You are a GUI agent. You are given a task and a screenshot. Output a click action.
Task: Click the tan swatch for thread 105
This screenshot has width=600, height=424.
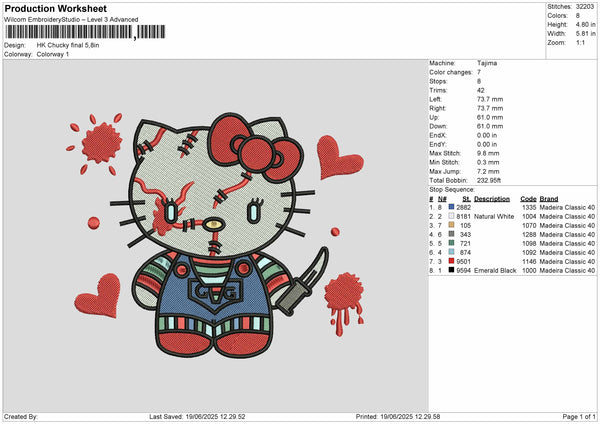point(452,225)
